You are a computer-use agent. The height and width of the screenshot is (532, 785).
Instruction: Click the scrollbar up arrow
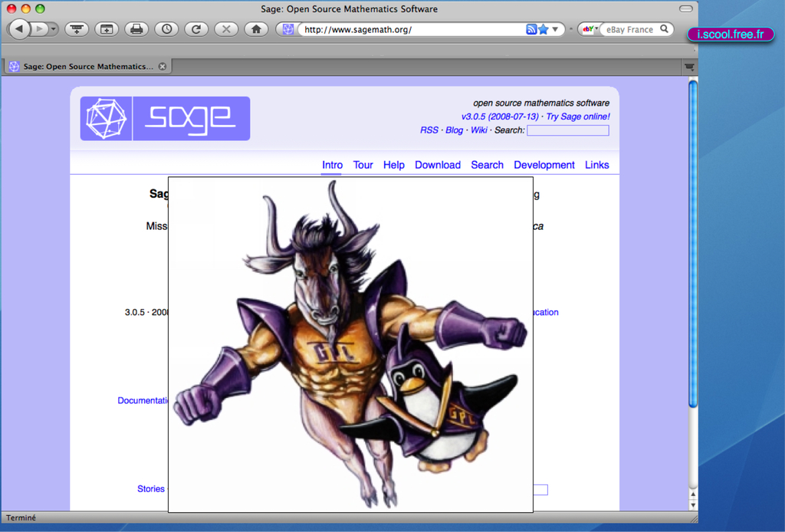click(x=693, y=494)
